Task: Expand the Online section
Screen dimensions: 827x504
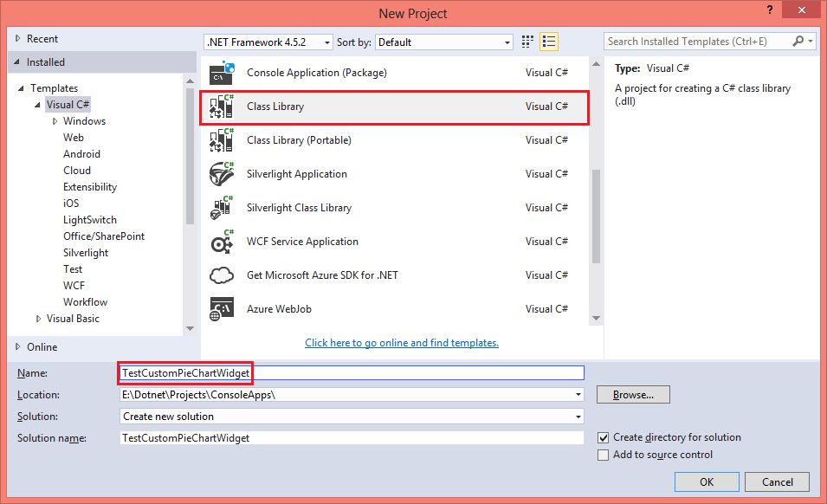Action: tap(18, 347)
